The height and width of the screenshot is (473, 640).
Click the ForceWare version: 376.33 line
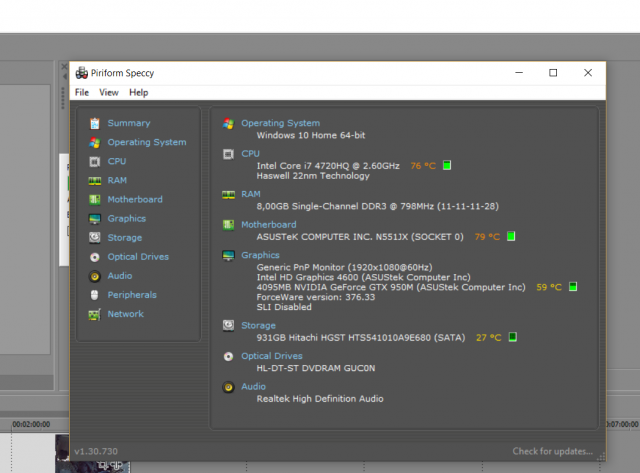(316, 297)
